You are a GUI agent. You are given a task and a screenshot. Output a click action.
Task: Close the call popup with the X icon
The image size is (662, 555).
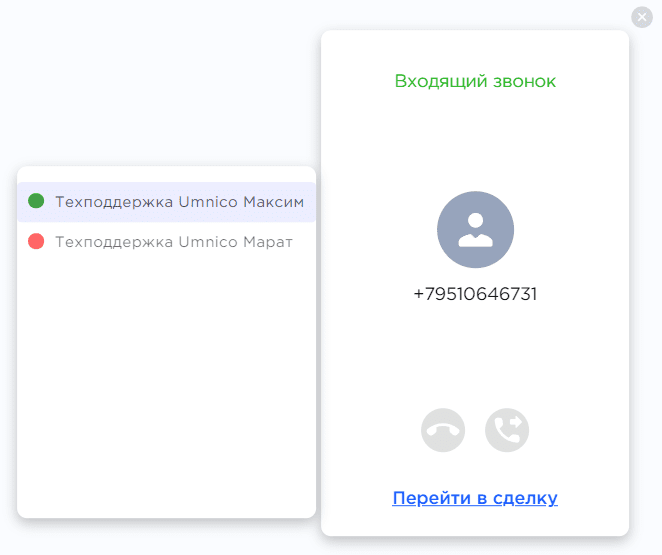tap(642, 17)
